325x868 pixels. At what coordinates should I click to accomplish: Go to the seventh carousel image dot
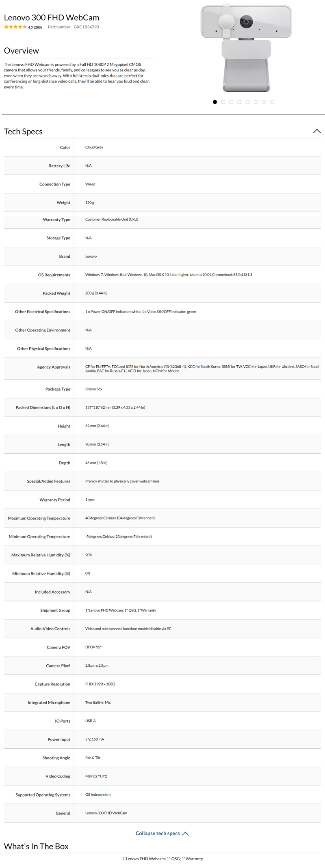[x=264, y=102]
